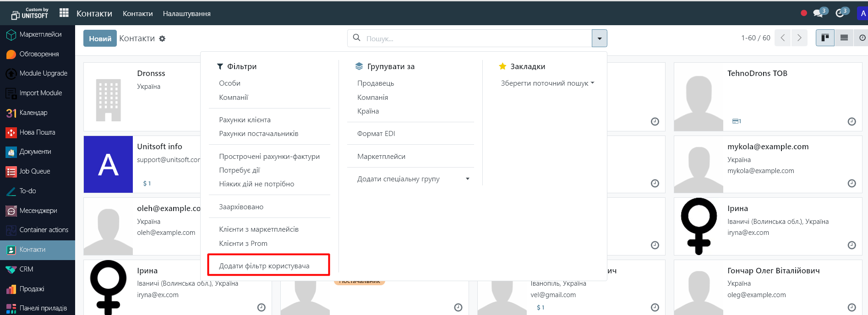The image size is (868, 315).
Task: Open the Календар app in sidebar
Action: point(33,113)
